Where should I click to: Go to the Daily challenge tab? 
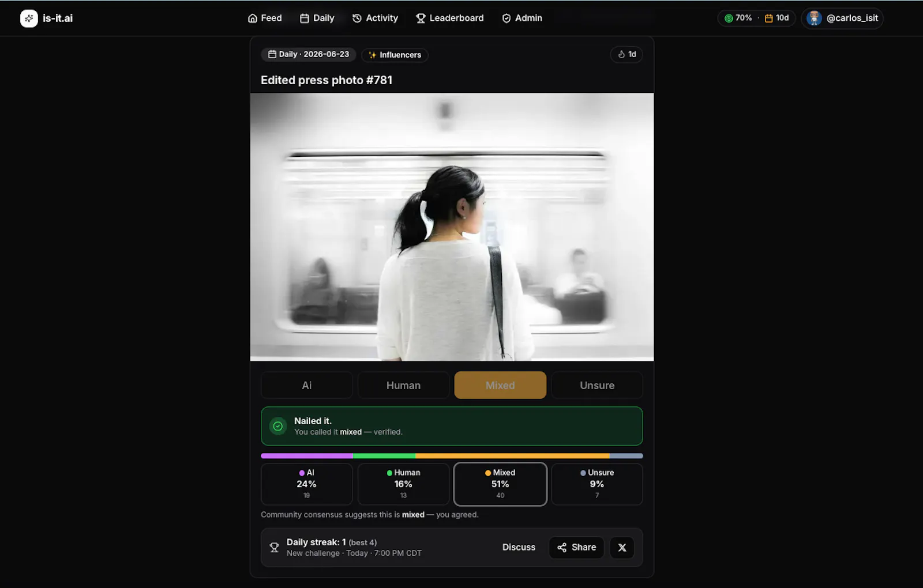pyautogui.click(x=317, y=18)
